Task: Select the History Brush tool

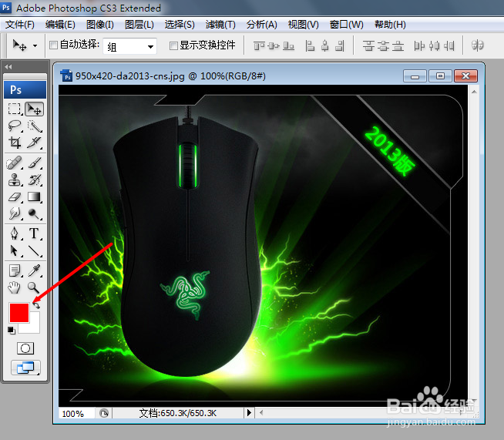Action: click(x=34, y=180)
